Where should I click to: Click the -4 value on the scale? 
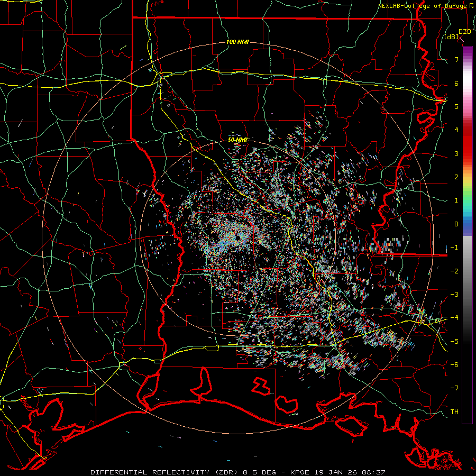point(454,318)
